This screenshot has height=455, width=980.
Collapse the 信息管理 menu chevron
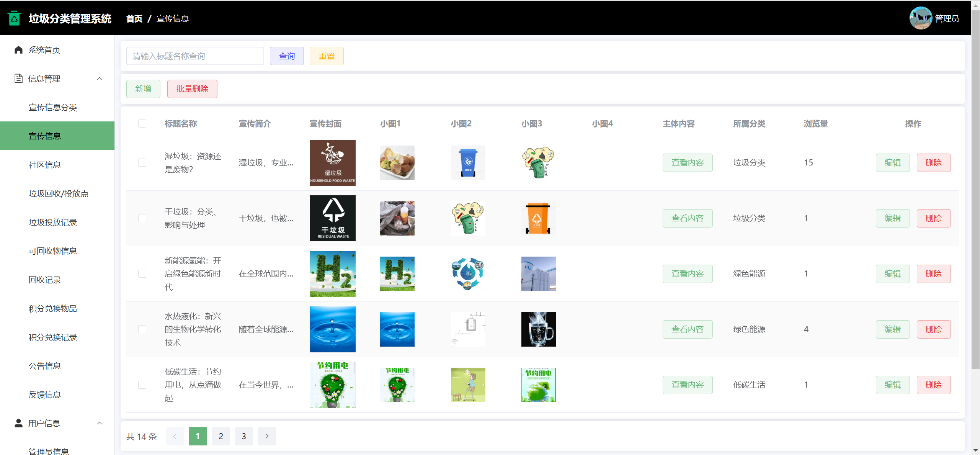[x=100, y=79]
